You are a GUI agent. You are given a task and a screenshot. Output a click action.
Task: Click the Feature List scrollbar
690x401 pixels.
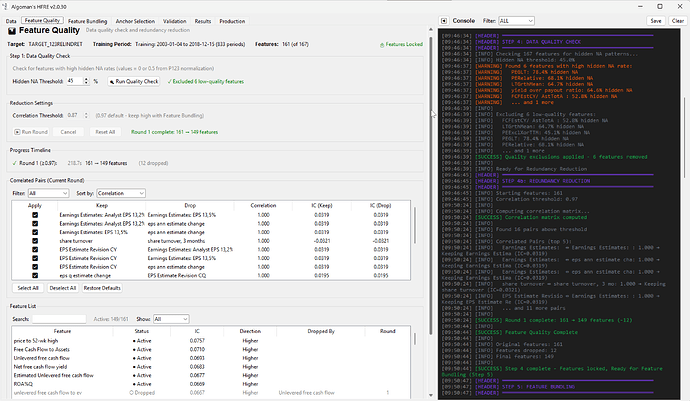pos(415,339)
